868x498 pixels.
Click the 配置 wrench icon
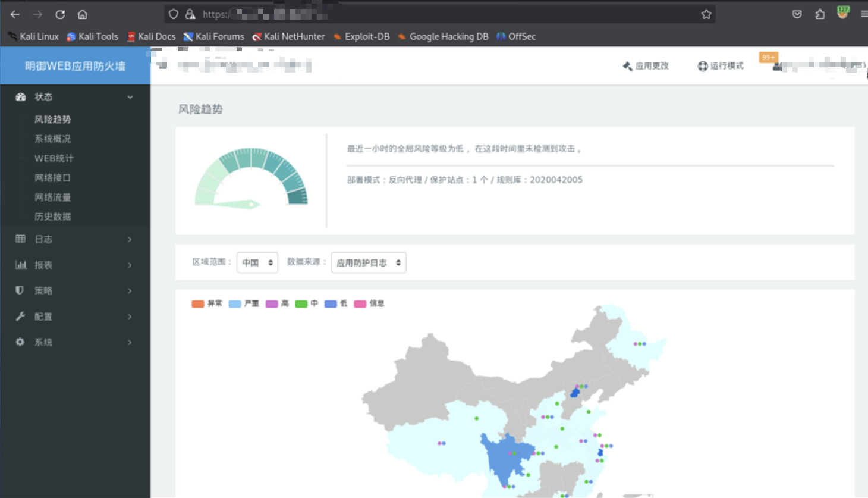pos(20,316)
